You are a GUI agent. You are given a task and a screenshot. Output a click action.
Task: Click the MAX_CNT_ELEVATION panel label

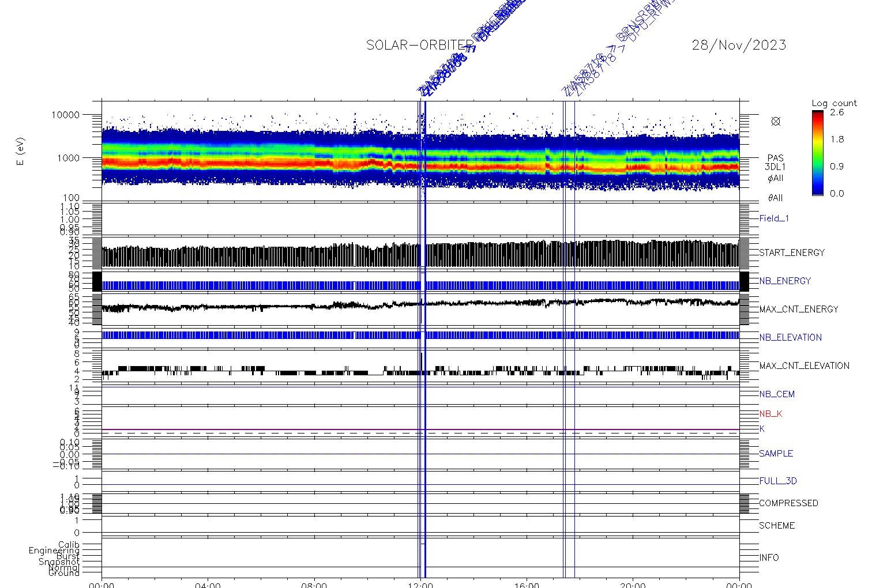click(804, 365)
